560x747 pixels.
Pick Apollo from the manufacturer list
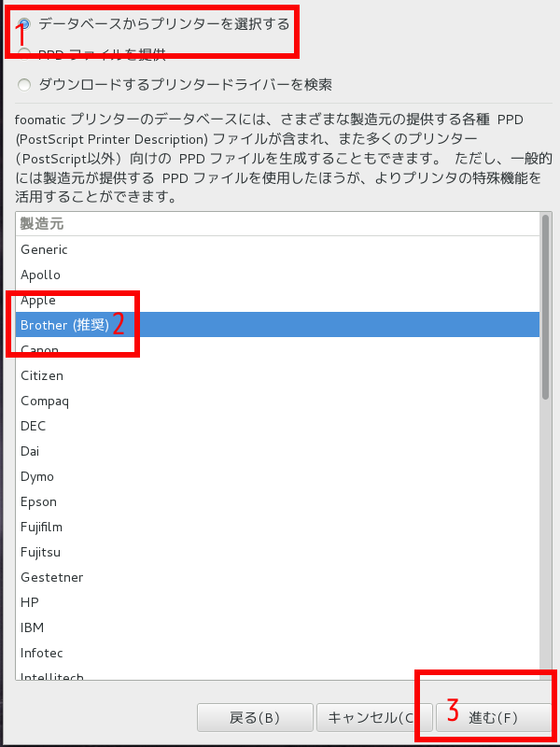pos(40,275)
